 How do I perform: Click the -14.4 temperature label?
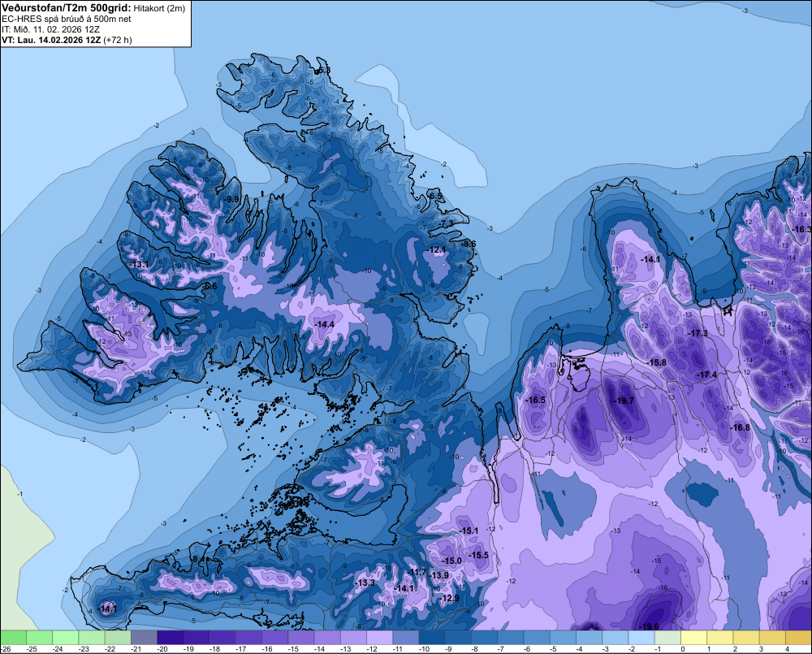pyautogui.click(x=324, y=324)
